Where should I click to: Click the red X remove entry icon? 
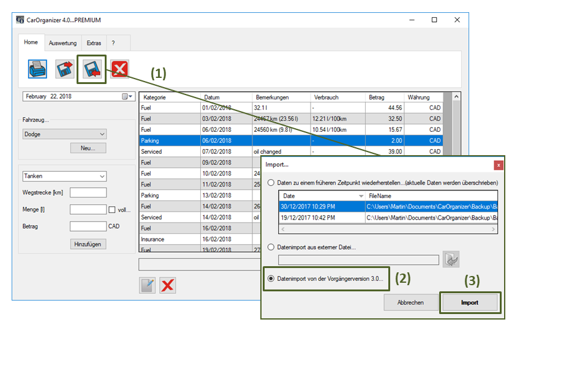tap(168, 285)
